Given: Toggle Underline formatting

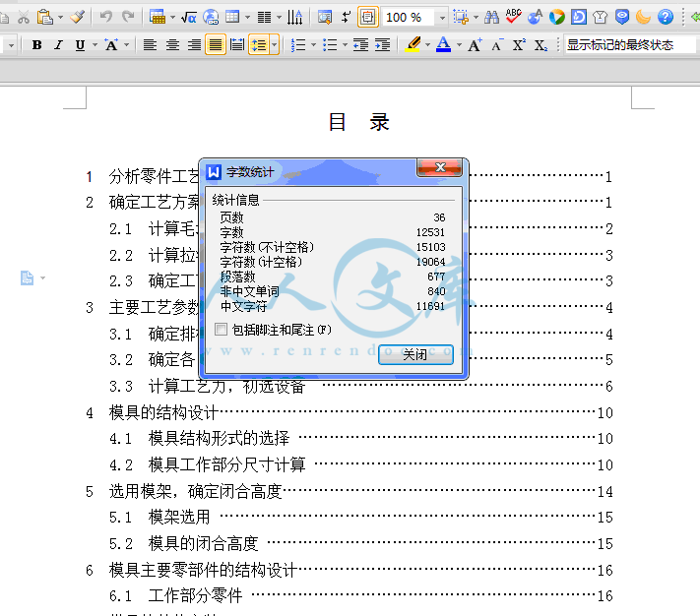Looking at the screenshot, I should (80, 45).
